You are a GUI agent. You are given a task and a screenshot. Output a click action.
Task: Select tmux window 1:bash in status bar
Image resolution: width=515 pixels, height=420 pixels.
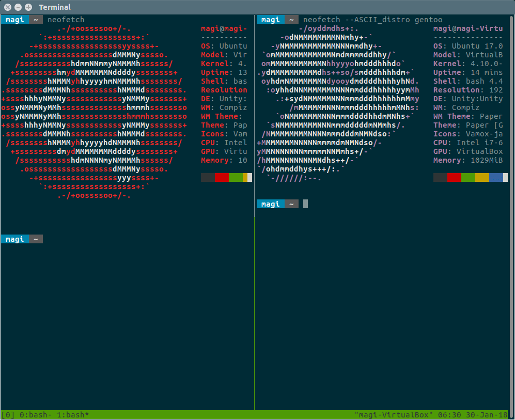(x=73, y=415)
